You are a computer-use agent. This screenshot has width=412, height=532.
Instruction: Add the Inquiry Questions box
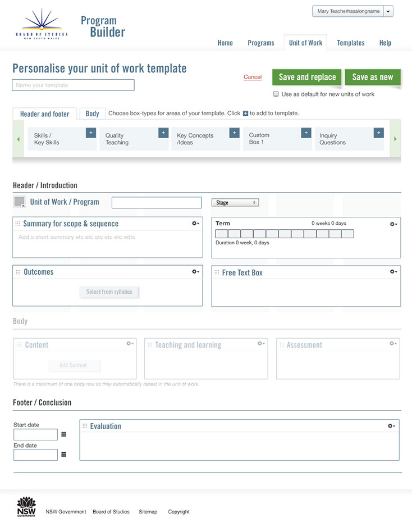coord(379,133)
